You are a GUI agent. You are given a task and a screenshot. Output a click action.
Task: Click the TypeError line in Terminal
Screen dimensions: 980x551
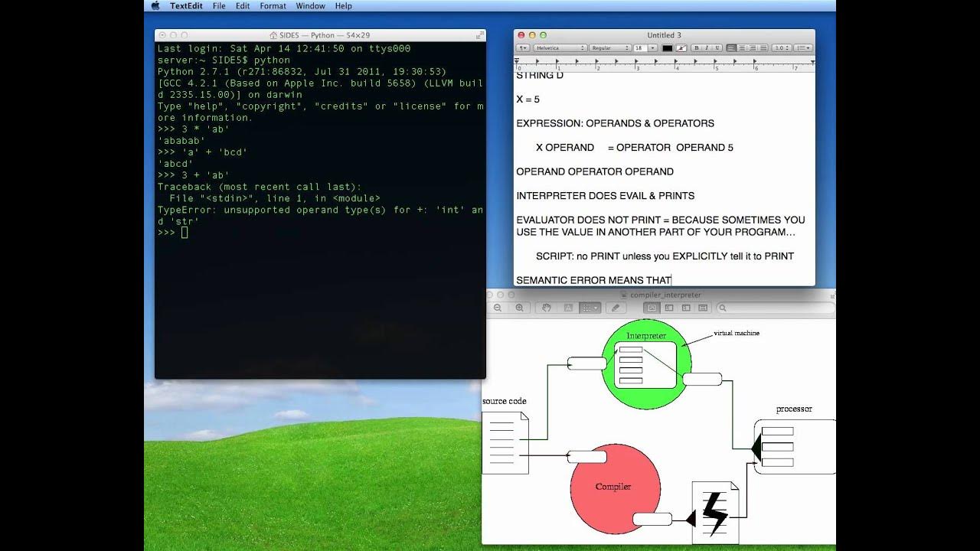320,216
